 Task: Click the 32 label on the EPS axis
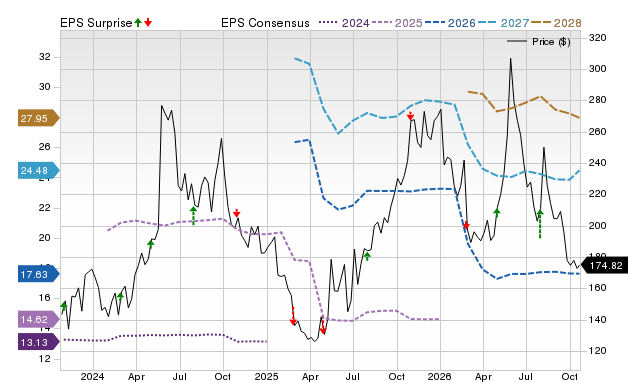pyautogui.click(x=44, y=57)
